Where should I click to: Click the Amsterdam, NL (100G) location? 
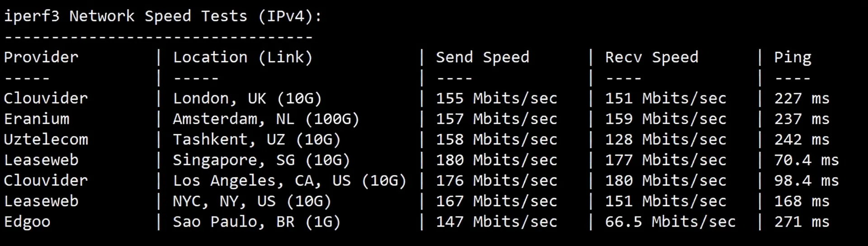pos(266,119)
